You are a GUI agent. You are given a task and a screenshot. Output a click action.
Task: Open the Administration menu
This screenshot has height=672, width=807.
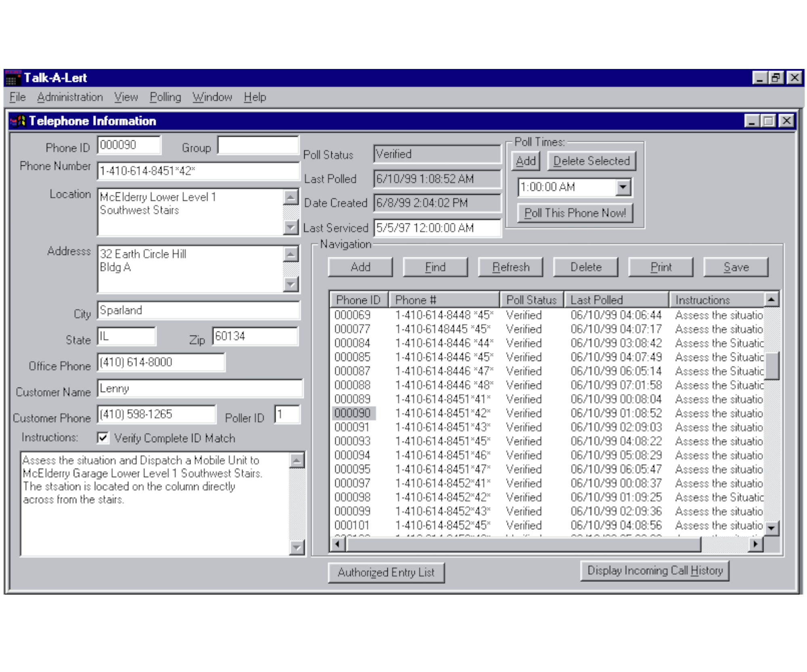70,97
